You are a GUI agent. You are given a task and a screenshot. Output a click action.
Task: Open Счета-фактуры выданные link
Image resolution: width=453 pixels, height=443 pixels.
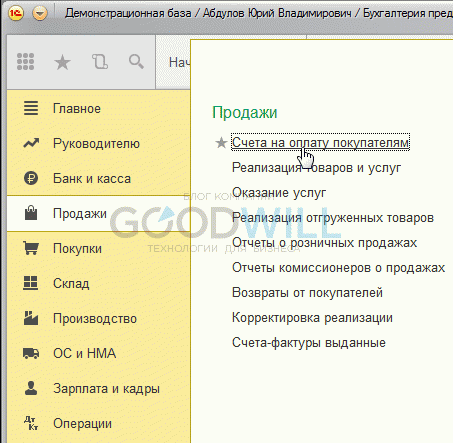[309, 343]
